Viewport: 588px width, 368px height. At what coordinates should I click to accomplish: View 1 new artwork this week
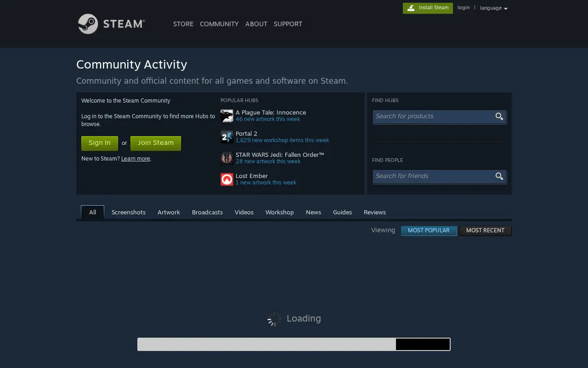click(266, 183)
